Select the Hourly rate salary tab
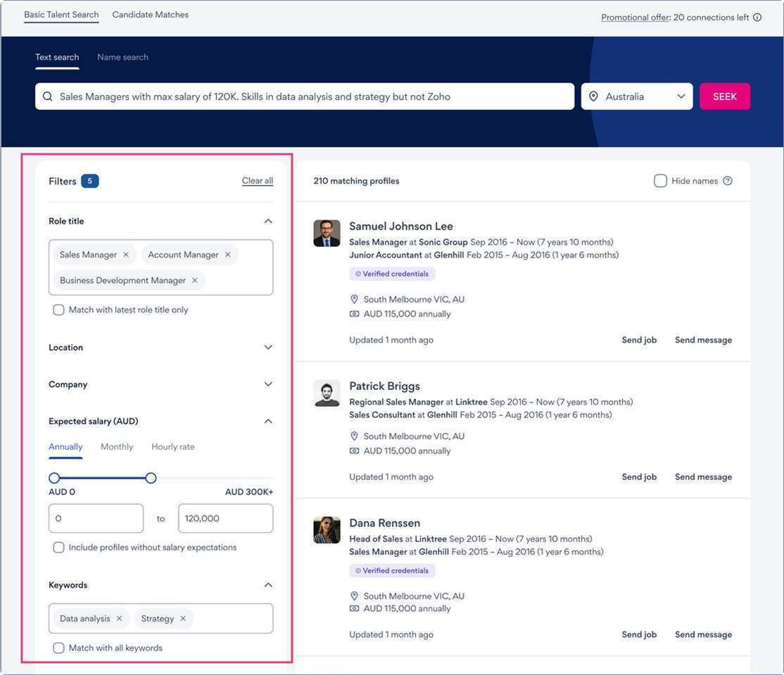This screenshot has height=675, width=784. 173,447
